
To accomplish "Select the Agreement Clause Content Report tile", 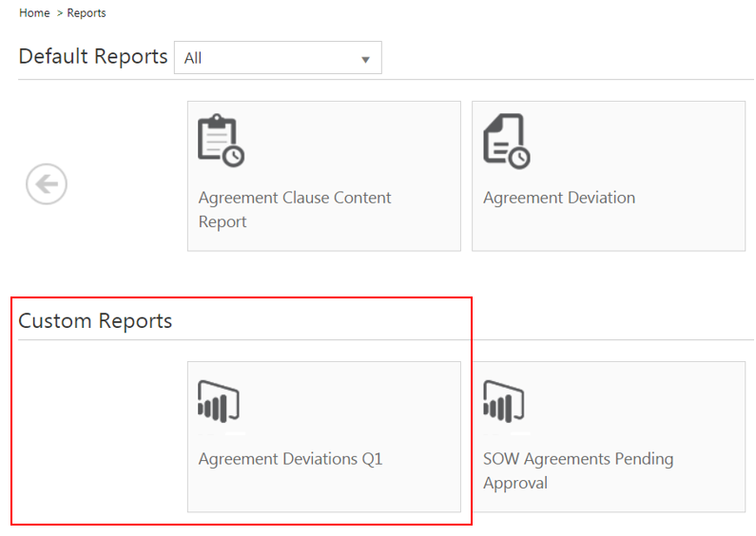I will pos(323,176).
